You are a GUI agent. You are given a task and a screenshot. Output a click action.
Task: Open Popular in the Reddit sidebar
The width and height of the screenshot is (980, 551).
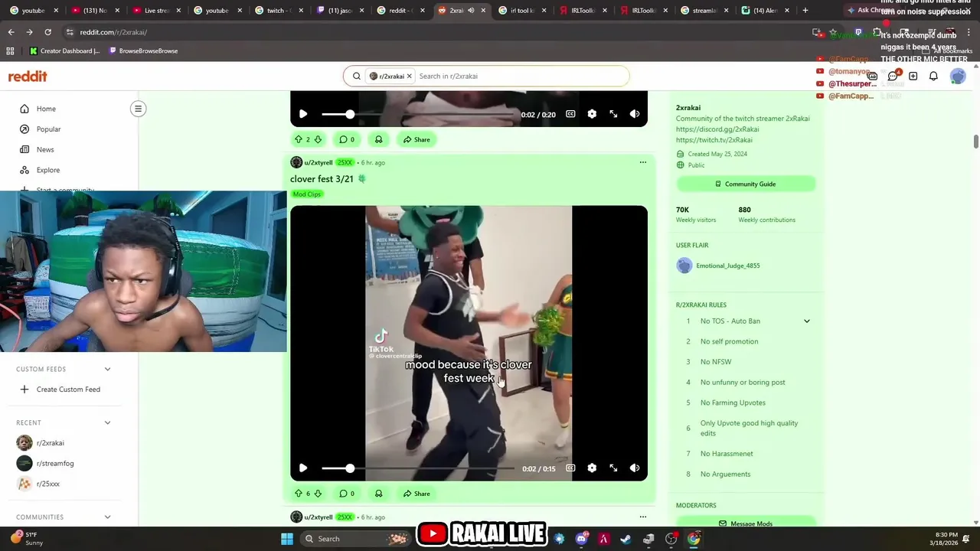point(48,129)
